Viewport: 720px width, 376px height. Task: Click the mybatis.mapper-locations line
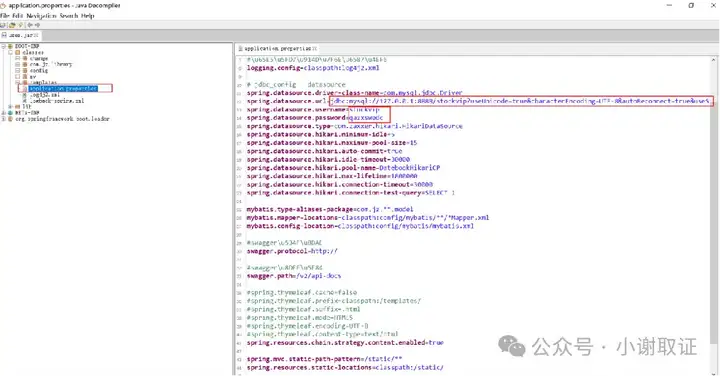[x=368, y=218]
